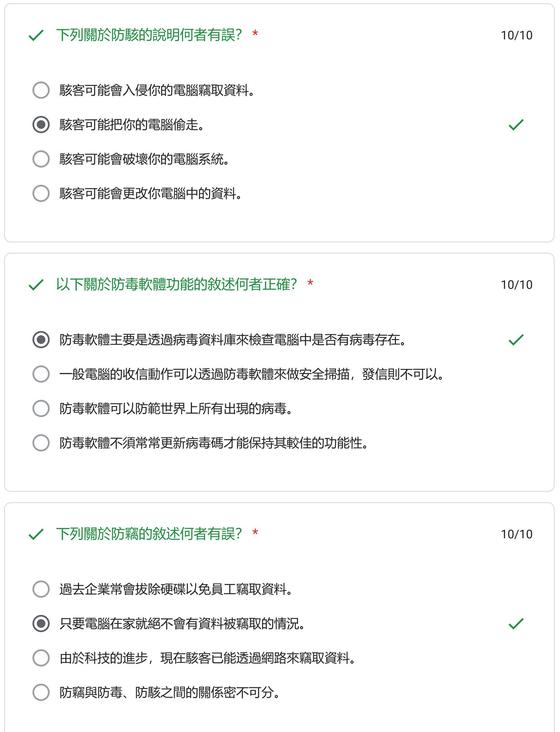Click correct-answer checkmark next to 只要電腦在家就絕不會
Image resolution: width=560 pixels, height=732 pixels.
(516, 624)
